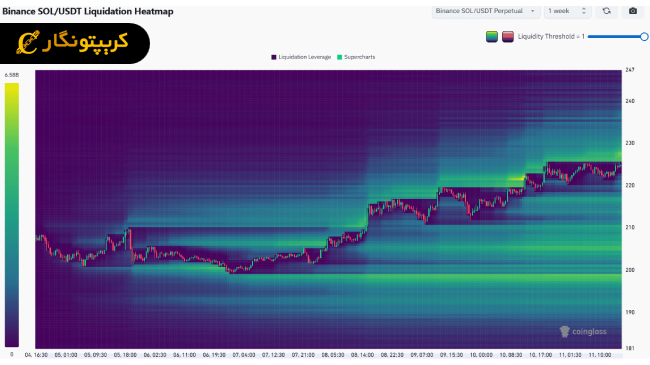This screenshot has width=650, height=365.
Task: Click the 247 price axis label
Action: (x=630, y=70)
